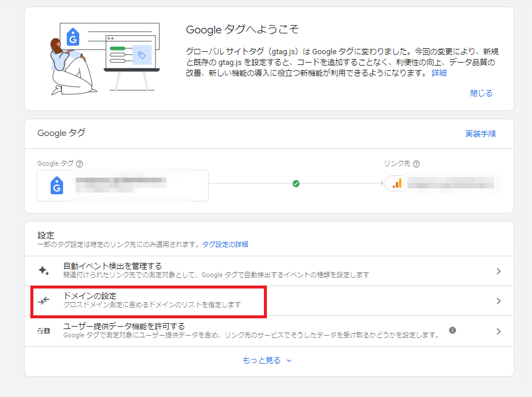Click help icon next to Google タグ label
The image size is (532, 397).
(80, 164)
